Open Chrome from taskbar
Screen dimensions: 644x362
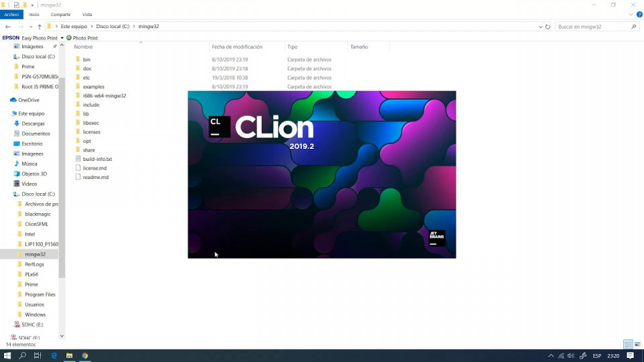click(x=85, y=355)
